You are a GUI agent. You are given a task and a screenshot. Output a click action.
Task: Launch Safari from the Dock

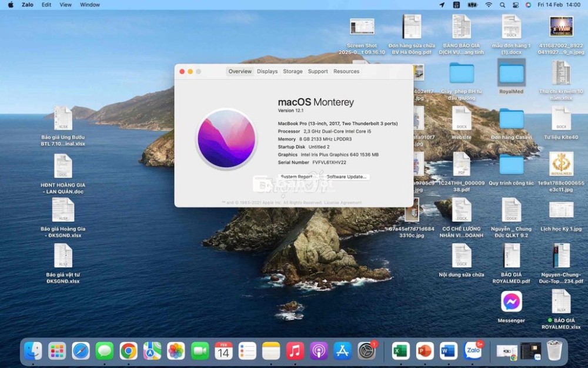tap(81, 351)
